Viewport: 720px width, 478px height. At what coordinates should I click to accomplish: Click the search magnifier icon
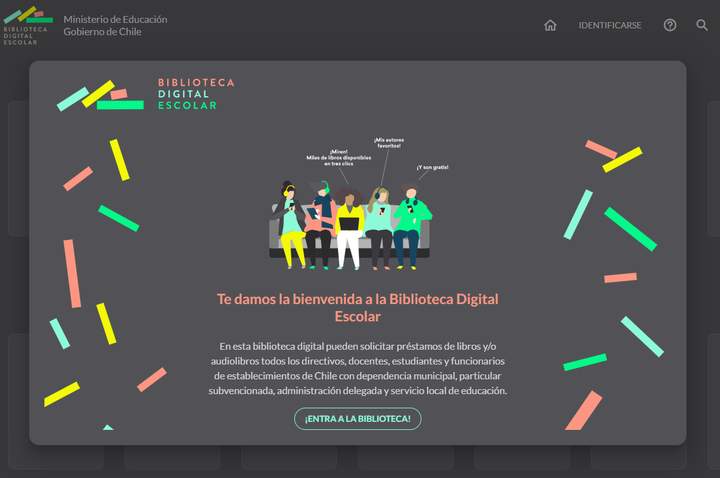coord(702,25)
